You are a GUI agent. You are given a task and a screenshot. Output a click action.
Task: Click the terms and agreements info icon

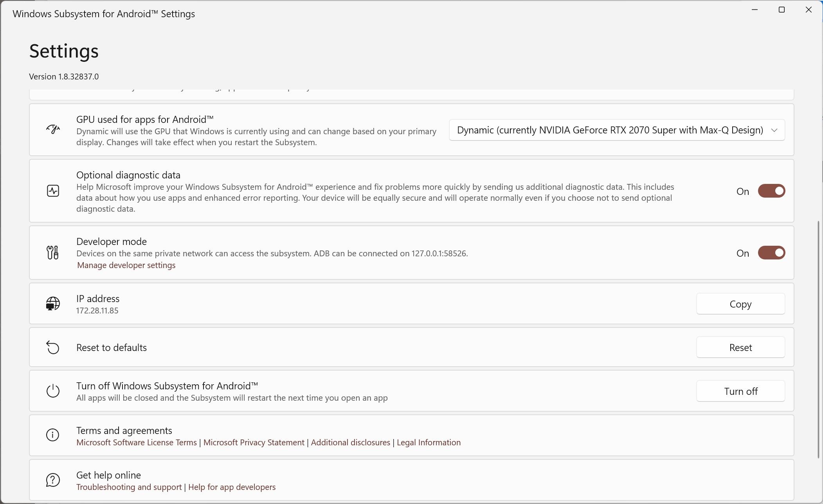(x=52, y=435)
